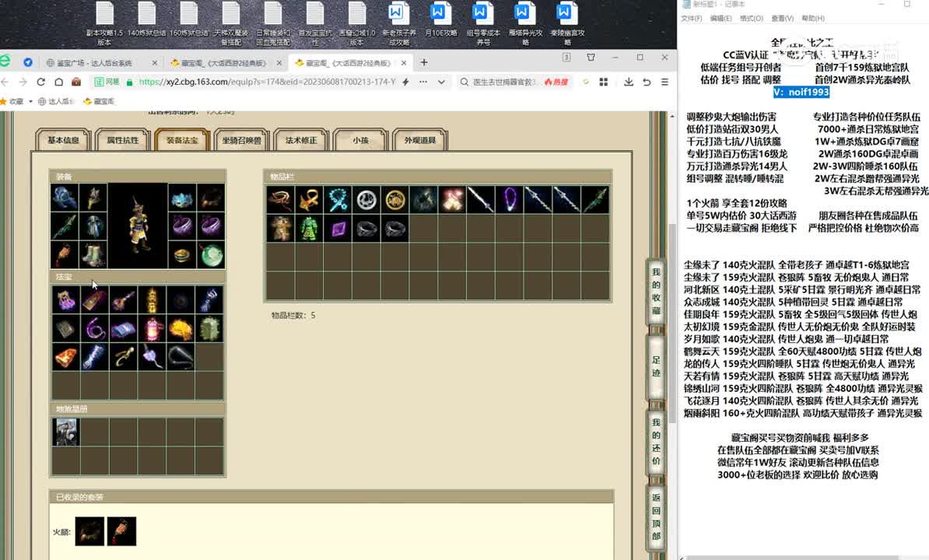Viewport: 929px width, 560px height.
Task: Open the browser home page
Action: pyautogui.click(x=58, y=82)
